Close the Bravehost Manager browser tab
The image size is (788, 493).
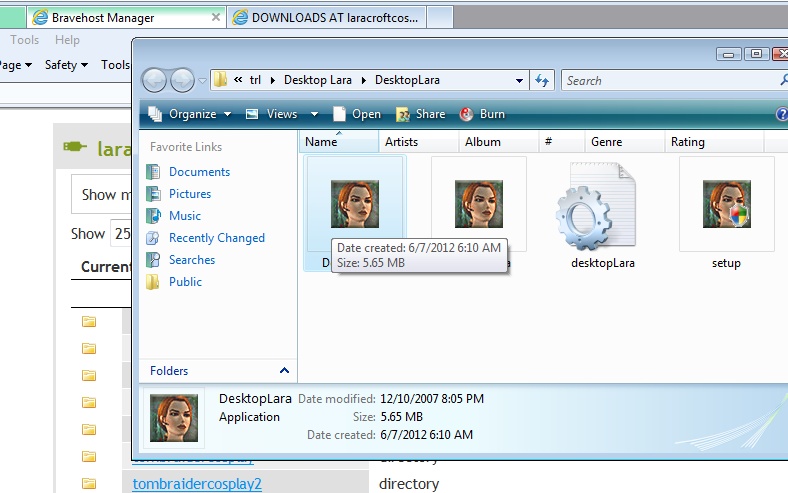click(x=216, y=17)
